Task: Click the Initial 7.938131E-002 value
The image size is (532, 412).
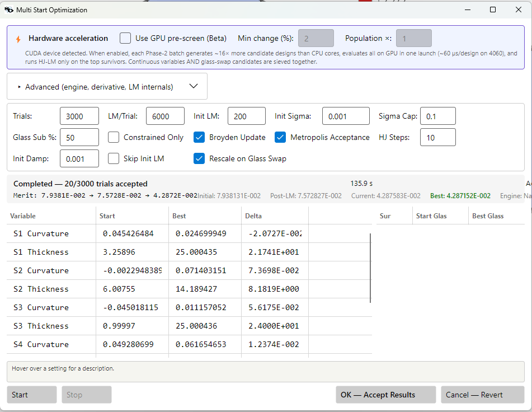Action: pos(229,196)
